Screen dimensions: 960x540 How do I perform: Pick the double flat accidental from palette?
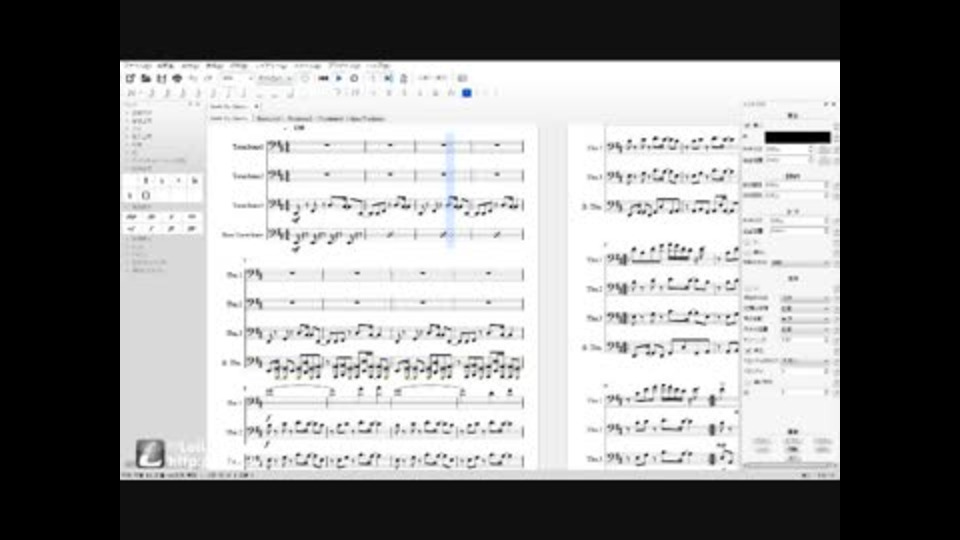195,181
